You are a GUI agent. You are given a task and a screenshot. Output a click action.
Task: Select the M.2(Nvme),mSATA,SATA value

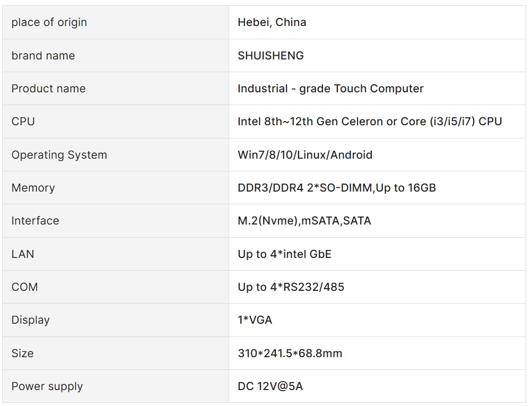click(304, 221)
